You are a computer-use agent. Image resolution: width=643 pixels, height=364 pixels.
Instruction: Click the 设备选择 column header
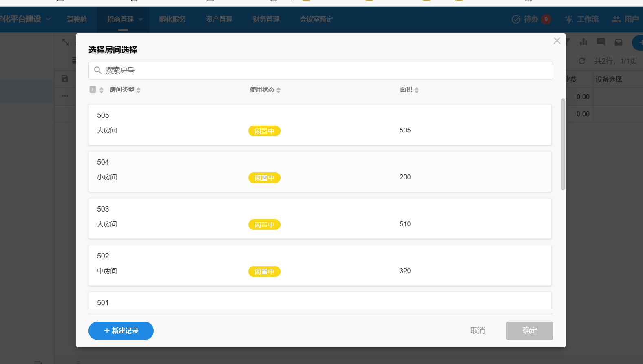[x=608, y=79]
